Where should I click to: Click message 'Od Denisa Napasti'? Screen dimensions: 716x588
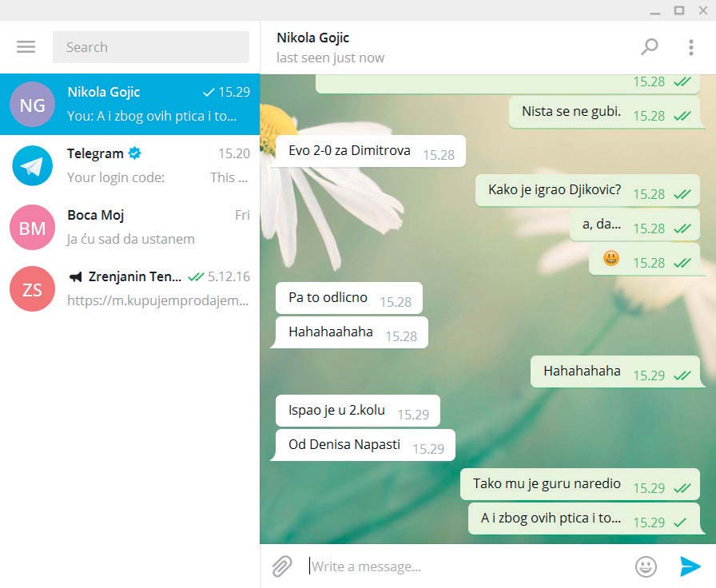click(x=365, y=445)
